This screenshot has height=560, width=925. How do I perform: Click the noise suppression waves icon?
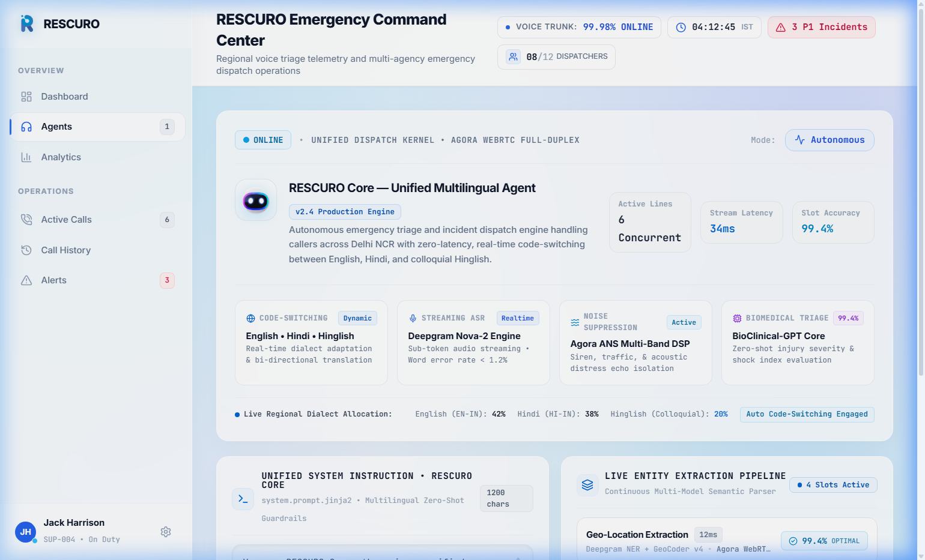click(575, 322)
